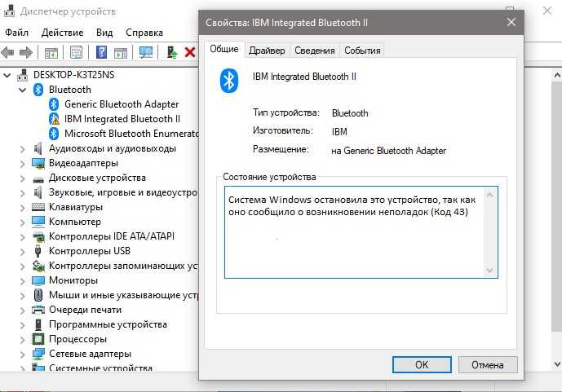Collapse the Bluetooth category
Image resolution: width=562 pixels, height=392 pixels.
click(22, 90)
